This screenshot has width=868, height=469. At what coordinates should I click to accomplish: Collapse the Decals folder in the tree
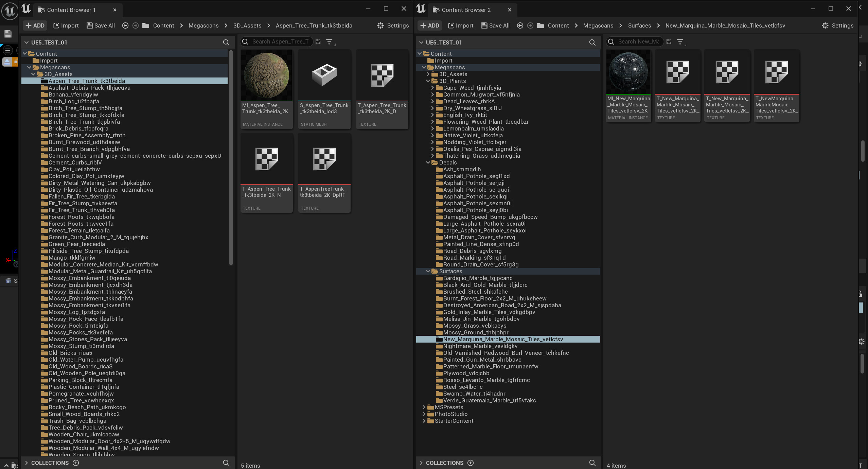tap(428, 162)
